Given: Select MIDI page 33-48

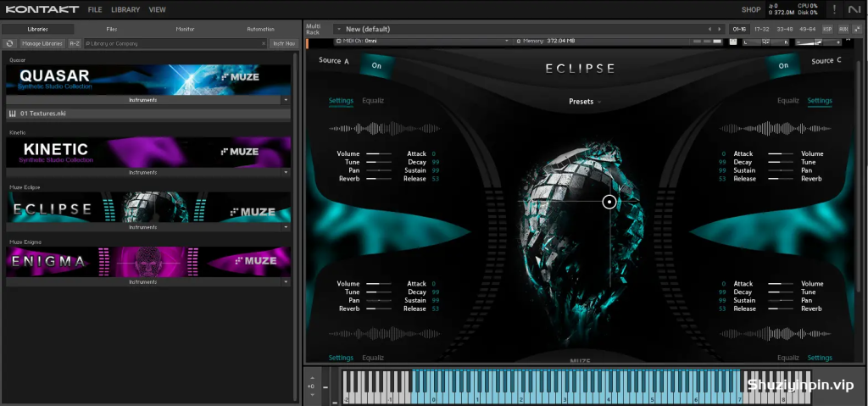Looking at the screenshot, I should 784,29.
